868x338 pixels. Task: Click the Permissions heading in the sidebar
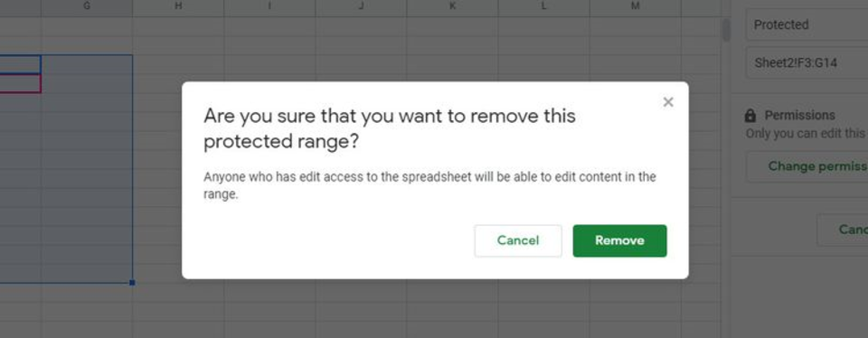click(799, 115)
